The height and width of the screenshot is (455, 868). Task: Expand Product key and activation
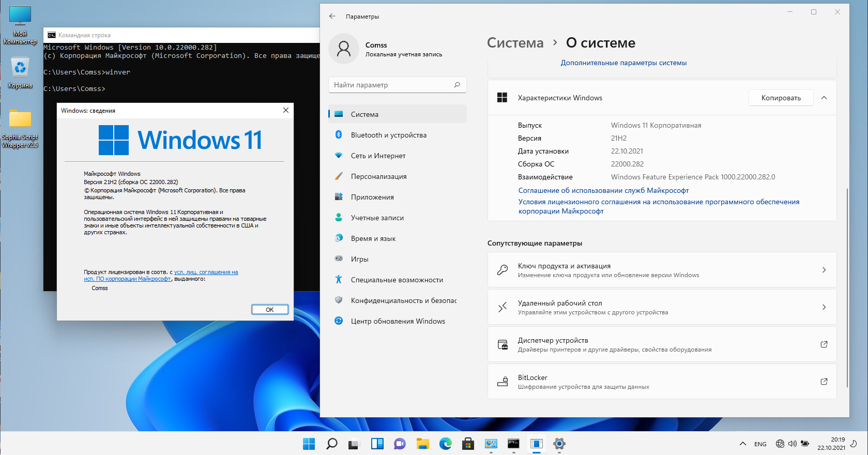[x=824, y=270]
